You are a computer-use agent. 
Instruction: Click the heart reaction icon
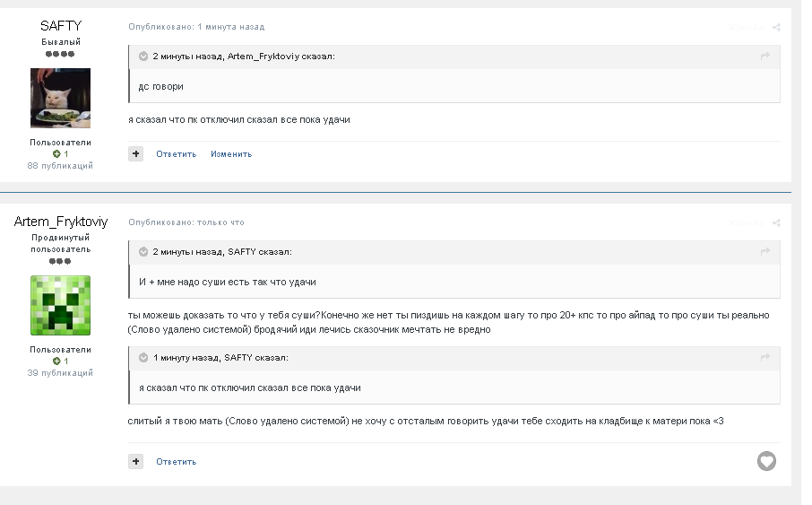[x=766, y=461]
